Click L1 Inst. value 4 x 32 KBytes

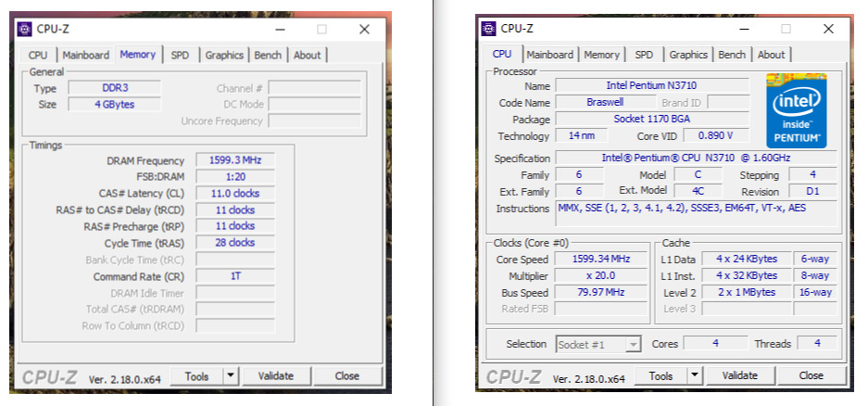tap(747, 275)
